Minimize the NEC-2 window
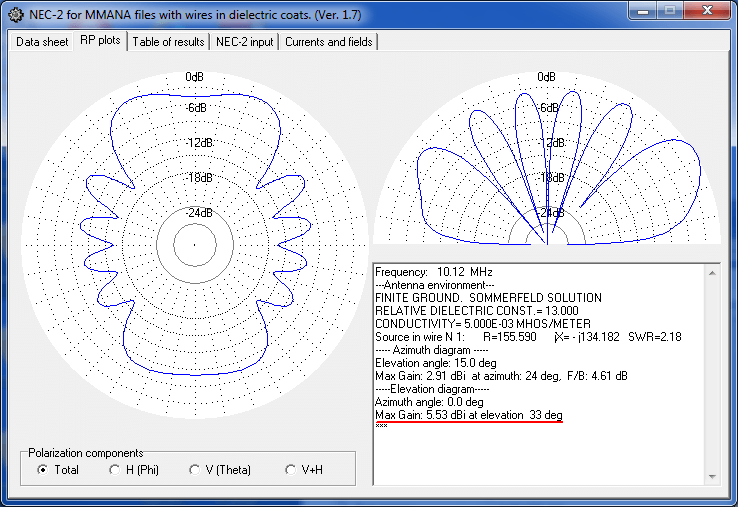This screenshot has height=507, width=738. coord(643,11)
